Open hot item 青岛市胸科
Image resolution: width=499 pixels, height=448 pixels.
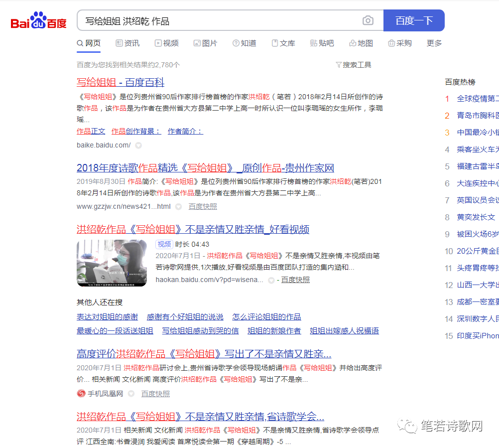click(478, 116)
